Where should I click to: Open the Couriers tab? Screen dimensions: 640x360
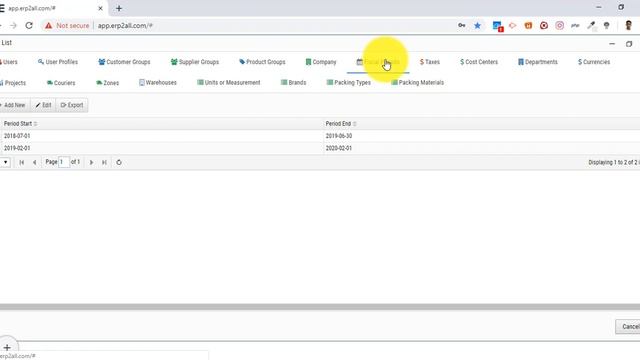pos(61,83)
